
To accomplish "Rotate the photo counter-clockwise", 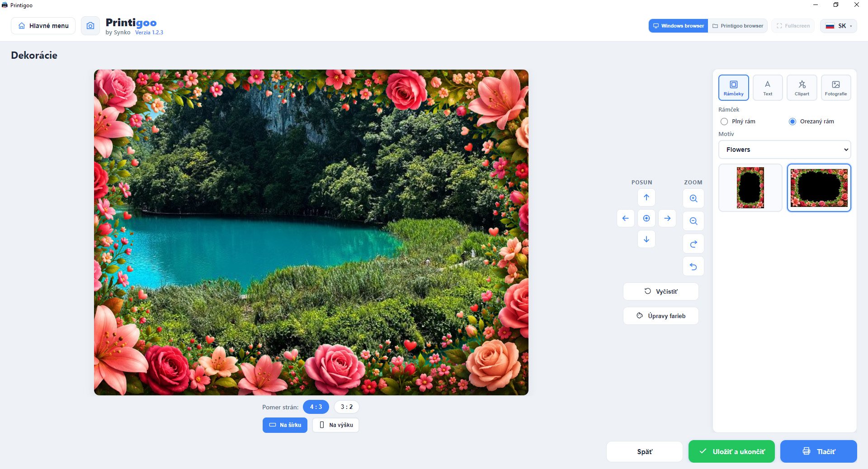I will click(693, 267).
